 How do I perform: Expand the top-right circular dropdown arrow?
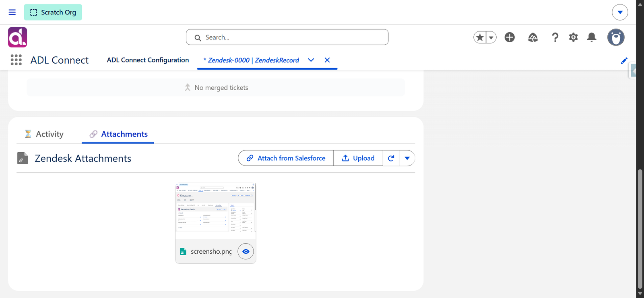tap(620, 12)
